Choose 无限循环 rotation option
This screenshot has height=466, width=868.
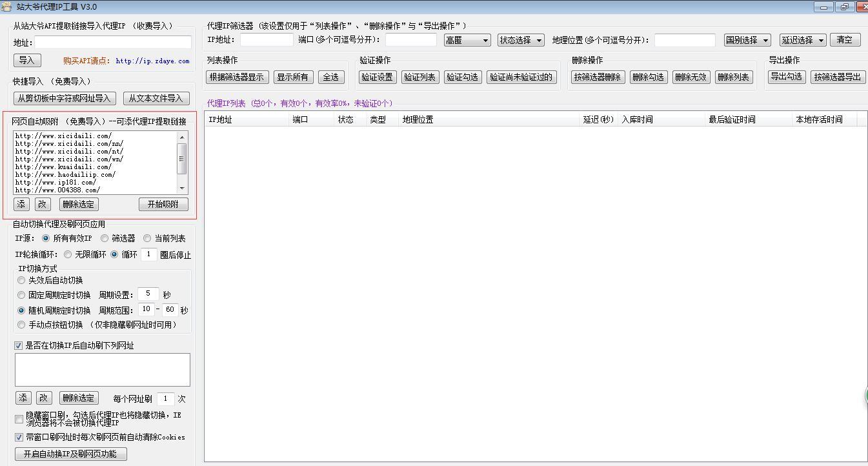tap(68, 254)
